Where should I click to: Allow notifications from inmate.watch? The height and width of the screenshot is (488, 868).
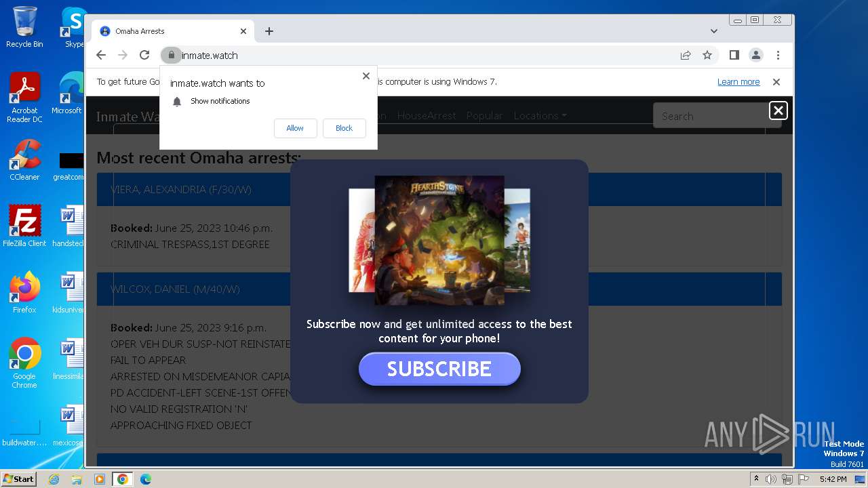[x=295, y=128]
